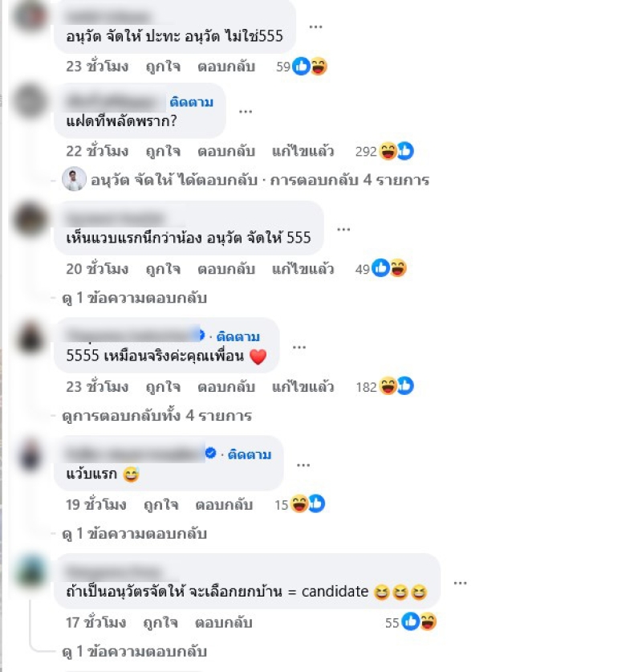Click reaction icons next to the 292 count
Image resolution: width=642 pixels, height=672 pixels.
[x=397, y=151]
